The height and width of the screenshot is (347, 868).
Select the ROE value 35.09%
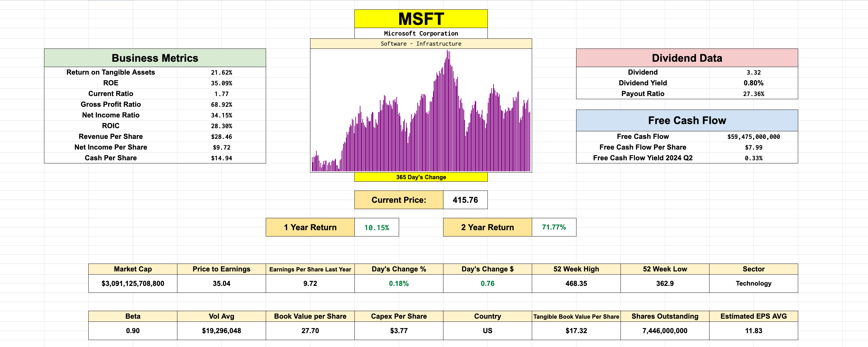pyautogui.click(x=221, y=83)
